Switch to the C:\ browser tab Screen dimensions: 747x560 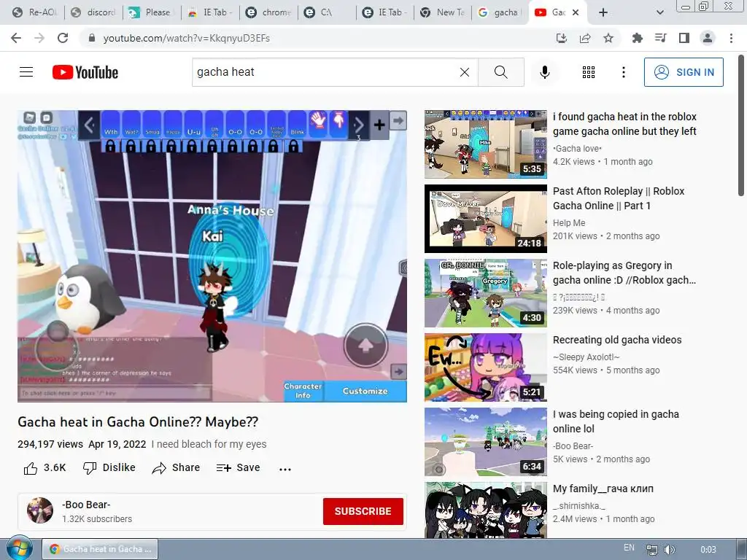(327, 12)
